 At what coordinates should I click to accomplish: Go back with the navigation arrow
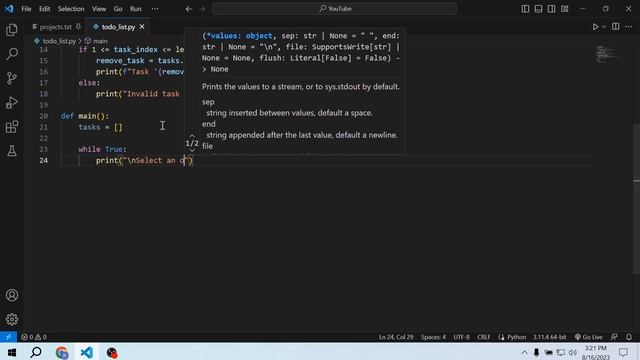189,9
